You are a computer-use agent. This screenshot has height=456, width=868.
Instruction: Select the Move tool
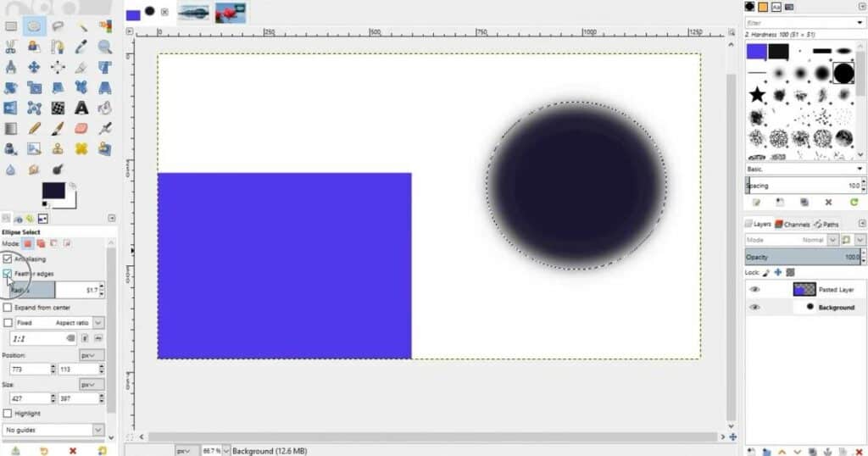tap(34, 67)
